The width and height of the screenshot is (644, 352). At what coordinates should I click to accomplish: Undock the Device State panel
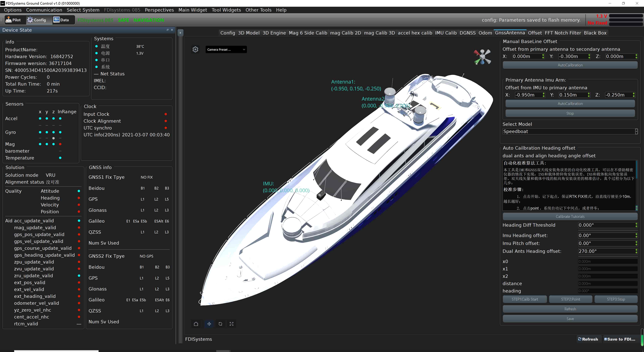pos(167,30)
